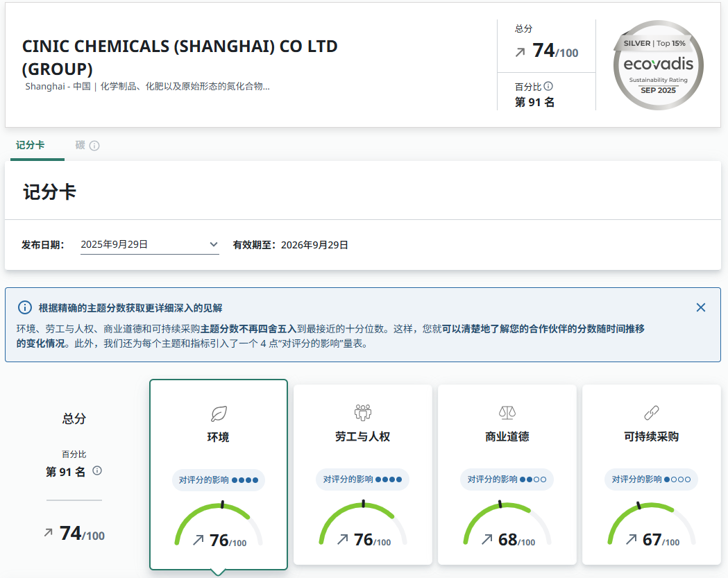Click the EcoVadis Silver medal badge
This screenshot has width=728, height=578.
coord(657,65)
